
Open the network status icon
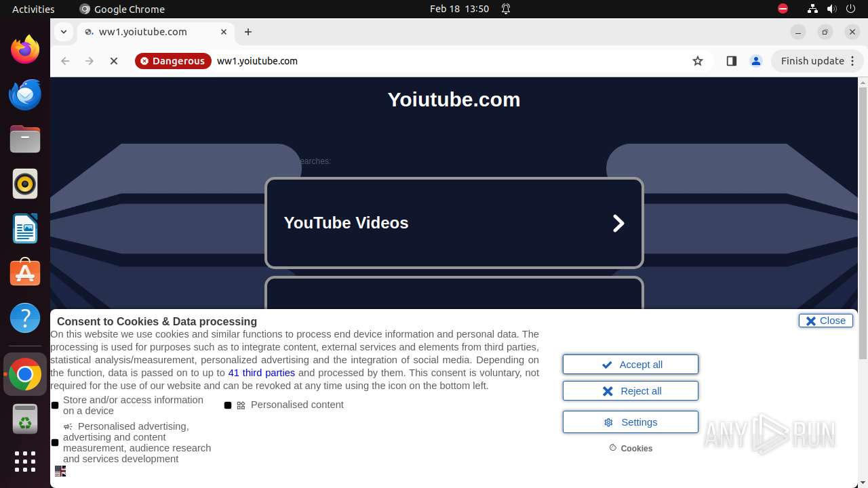pos(812,9)
